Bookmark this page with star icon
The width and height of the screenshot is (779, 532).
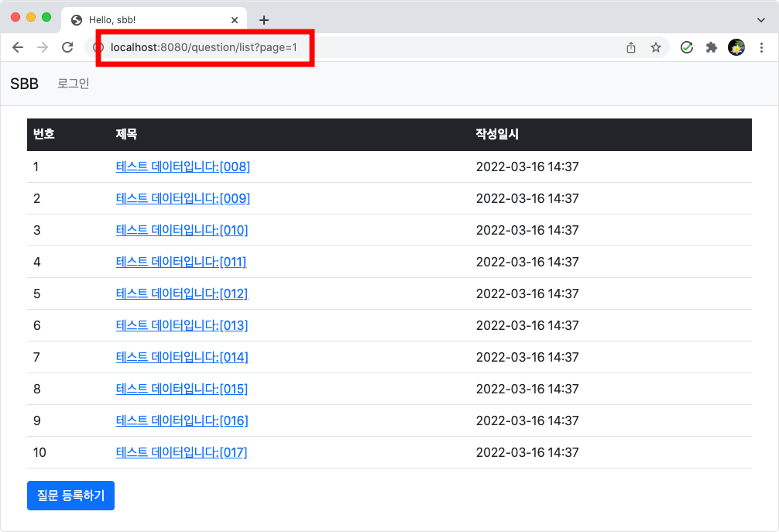click(656, 47)
